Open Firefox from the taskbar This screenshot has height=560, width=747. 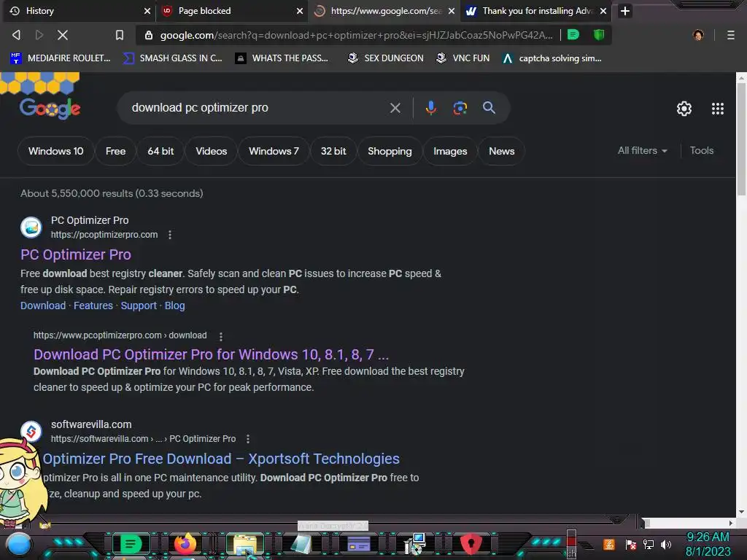tap(185, 543)
